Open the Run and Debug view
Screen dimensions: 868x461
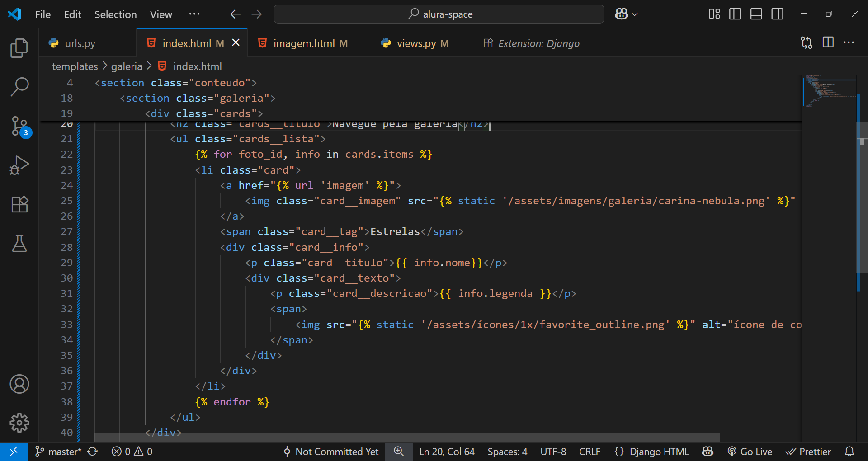click(x=19, y=165)
